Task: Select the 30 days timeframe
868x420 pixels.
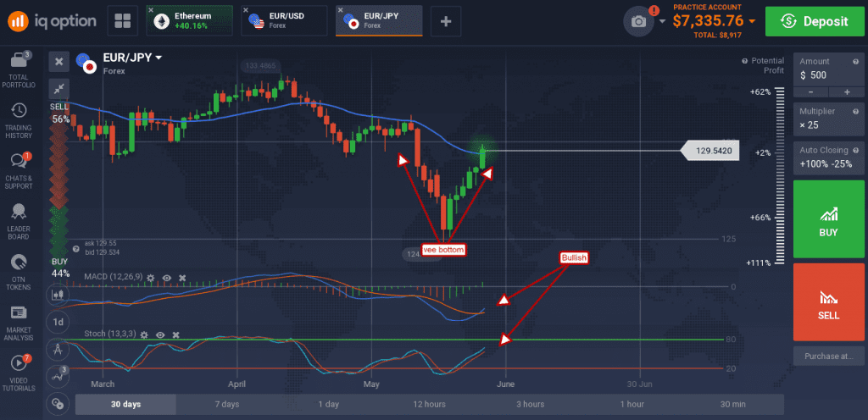Action: [125, 404]
